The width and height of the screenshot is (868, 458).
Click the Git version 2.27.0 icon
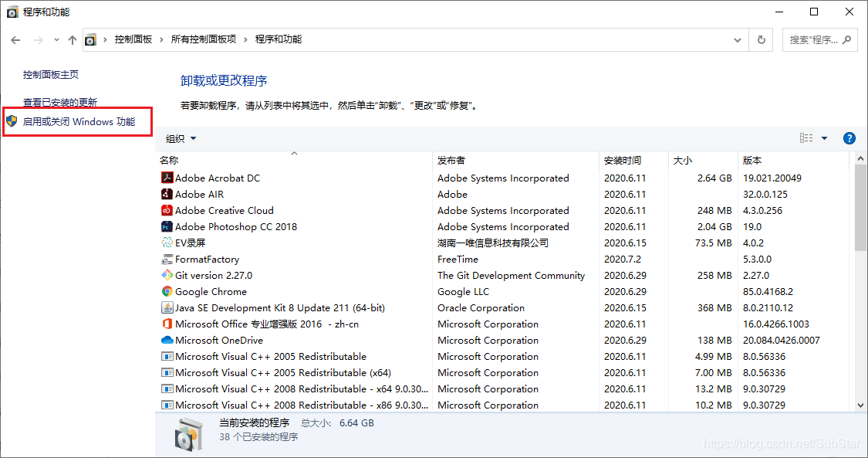[x=167, y=275]
